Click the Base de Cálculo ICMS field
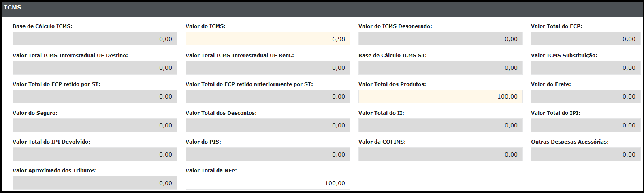644x193 pixels. [x=95, y=39]
